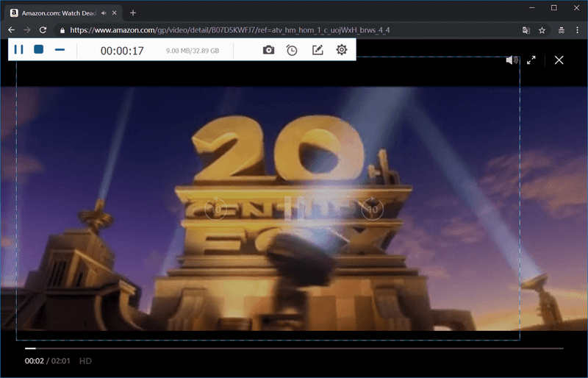Open the annotation edit tool
The height and width of the screenshot is (378, 588).
(317, 50)
